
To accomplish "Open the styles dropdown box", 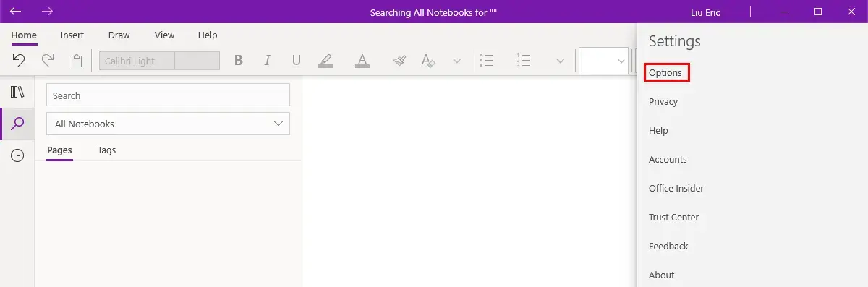I will [604, 61].
